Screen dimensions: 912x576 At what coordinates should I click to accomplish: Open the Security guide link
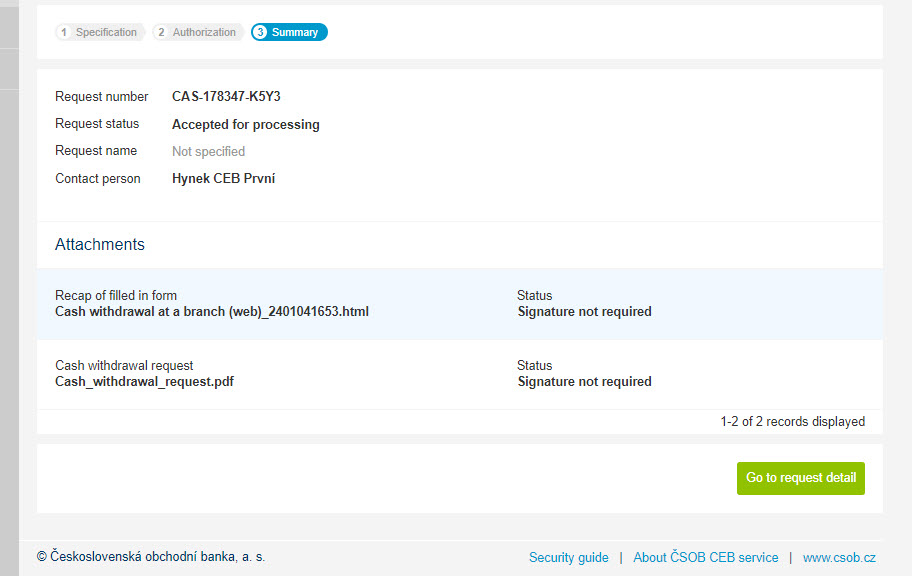pyautogui.click(x=568, y=557)
